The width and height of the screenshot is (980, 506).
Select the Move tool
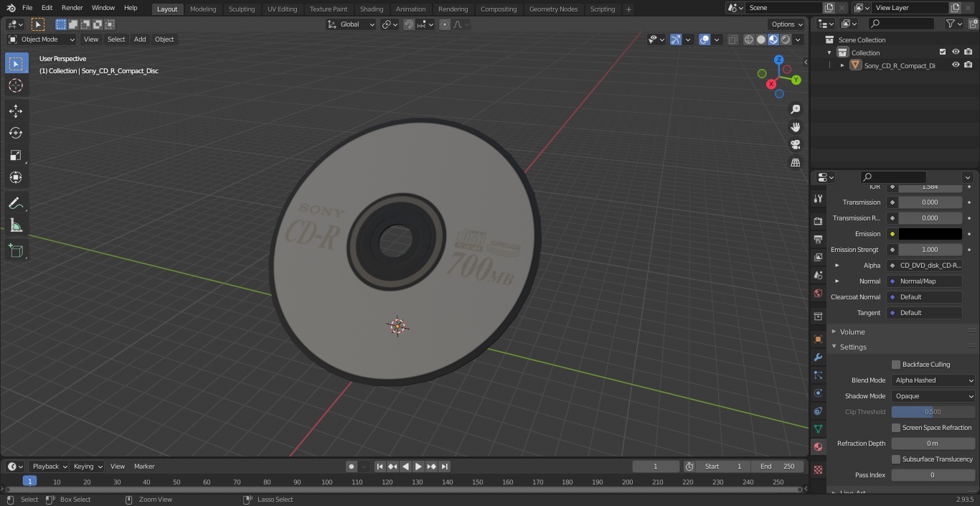(16, 111)
